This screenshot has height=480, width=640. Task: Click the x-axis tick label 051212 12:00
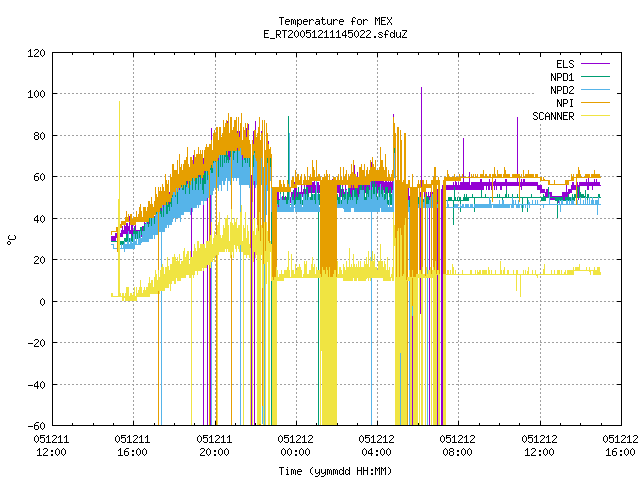tap(540, 446)
